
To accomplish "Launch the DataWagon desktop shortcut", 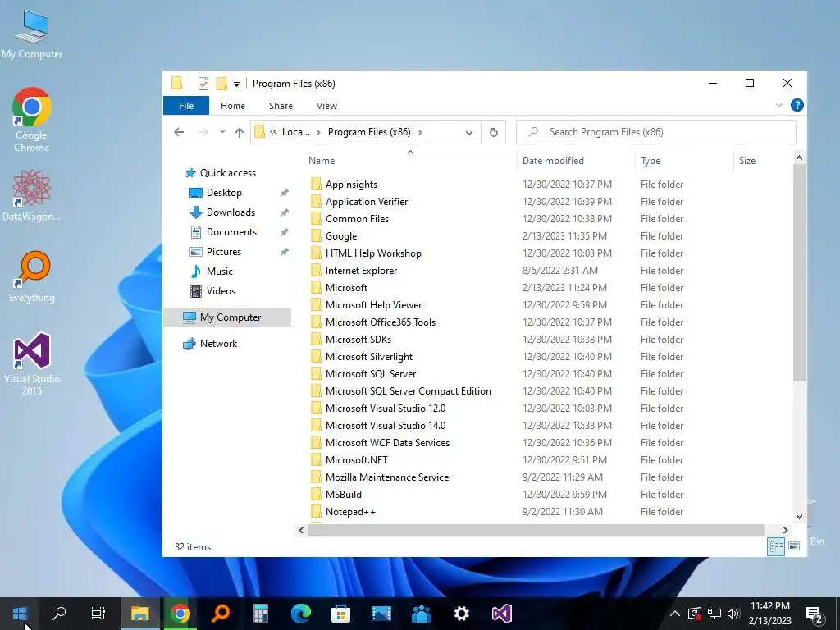I will click(32, 195).
